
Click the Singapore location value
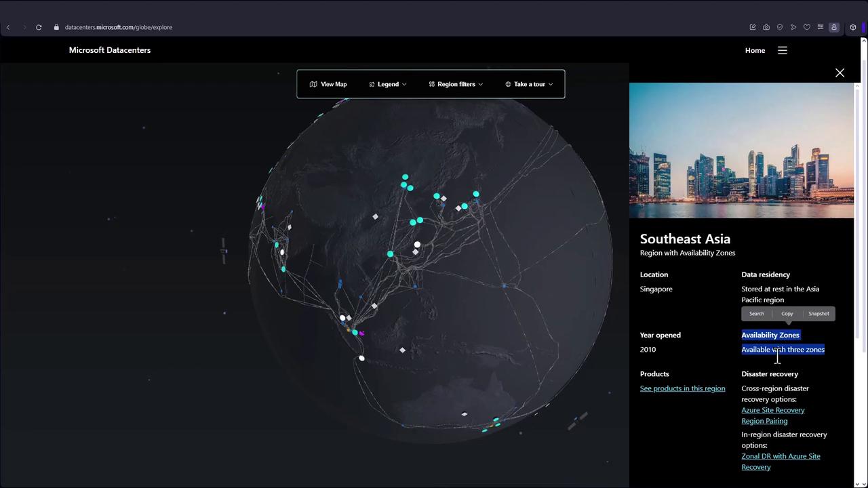656,289
